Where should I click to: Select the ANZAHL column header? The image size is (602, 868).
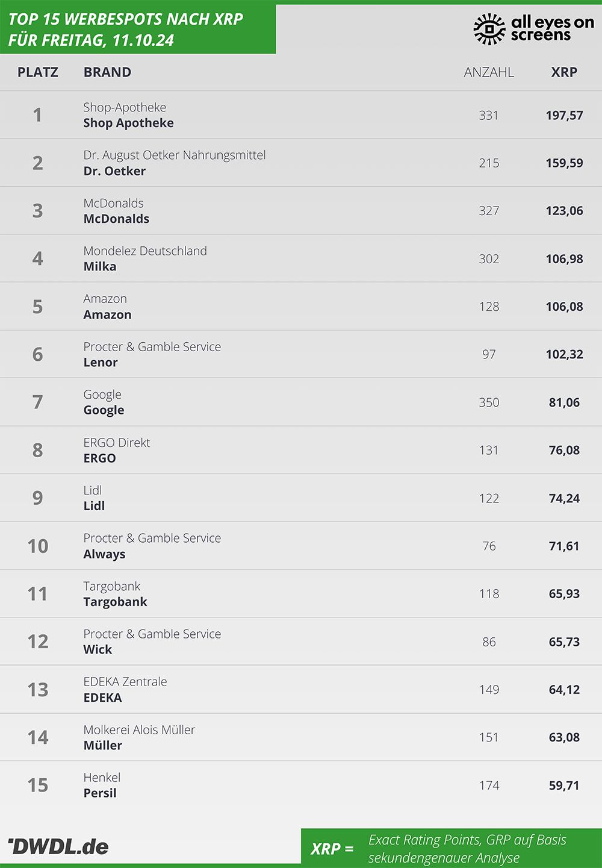tap(489, 72)
